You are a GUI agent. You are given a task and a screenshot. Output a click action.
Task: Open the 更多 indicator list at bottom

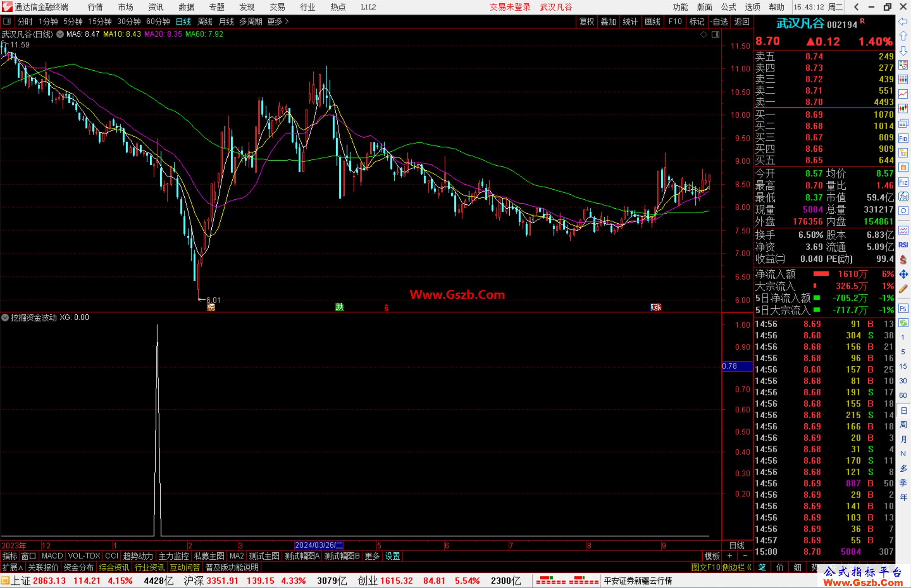point(372,556)
